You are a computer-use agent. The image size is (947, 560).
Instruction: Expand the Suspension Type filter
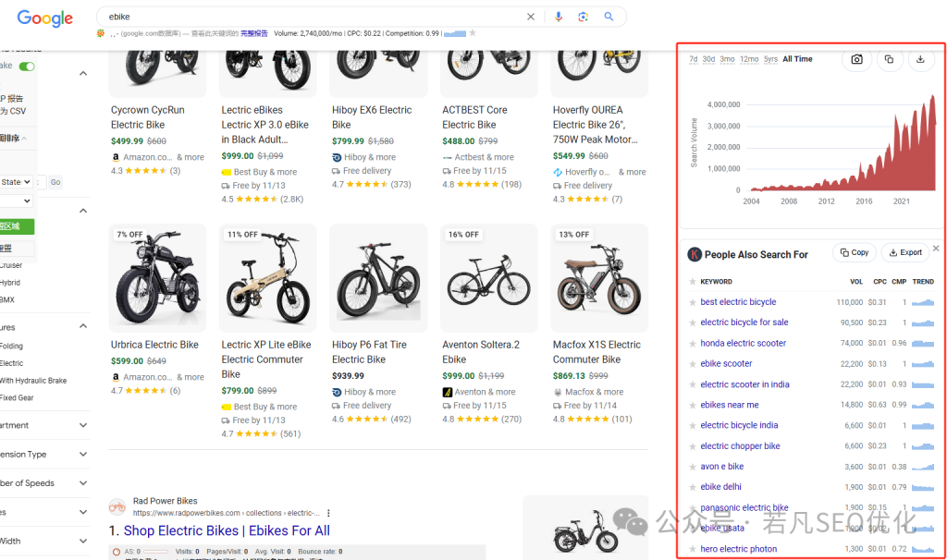pos(82,455)
